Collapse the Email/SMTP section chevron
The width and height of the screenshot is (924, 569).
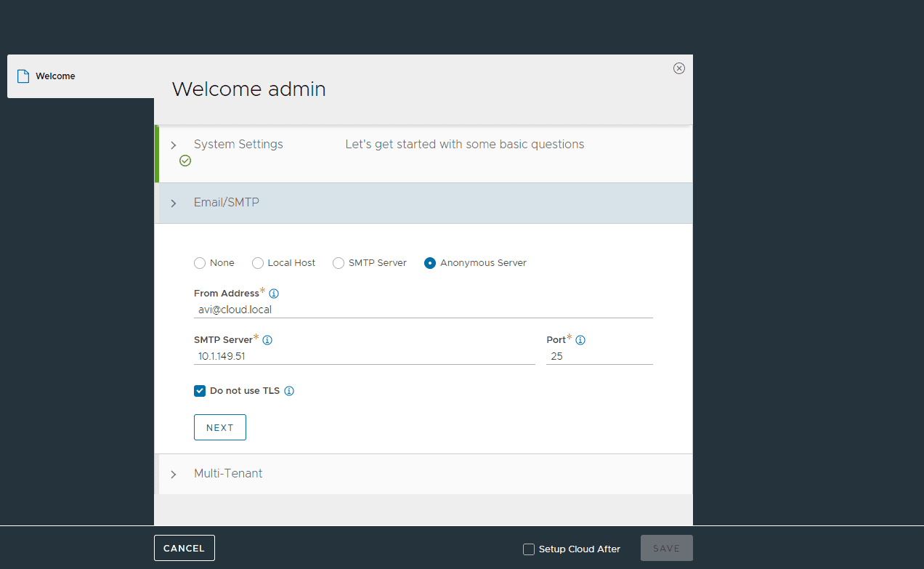[174, 203]
